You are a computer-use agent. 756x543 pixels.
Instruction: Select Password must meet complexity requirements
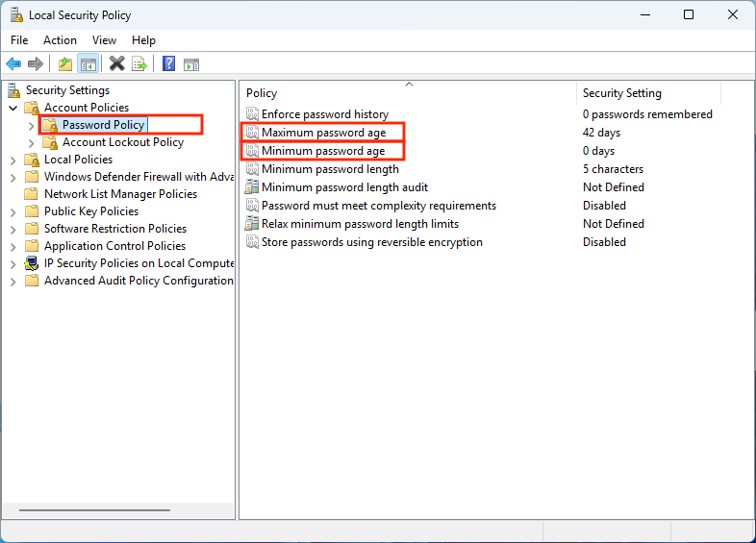[x=379, y=206]
